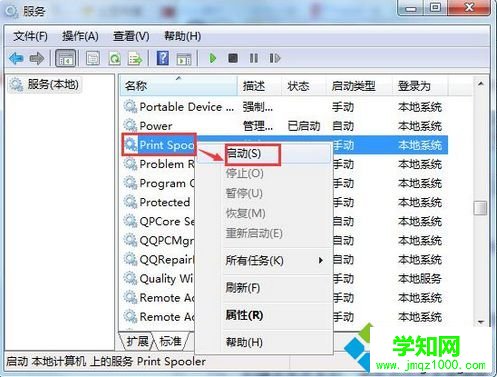Pause service with pause toolbar icon
The height and width of the screenshot is (377, 497).
tap(254, 59)
